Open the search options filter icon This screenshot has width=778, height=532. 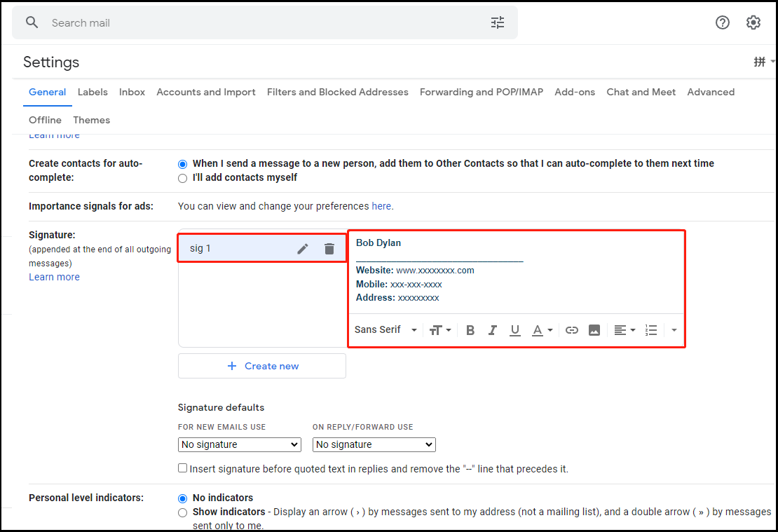[497, 22]
